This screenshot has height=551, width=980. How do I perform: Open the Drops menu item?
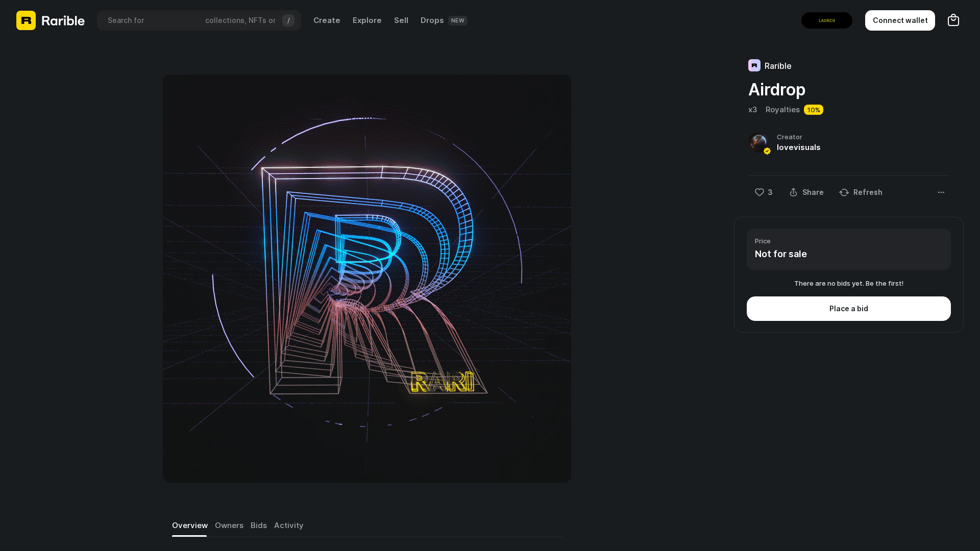click(432, 20)
